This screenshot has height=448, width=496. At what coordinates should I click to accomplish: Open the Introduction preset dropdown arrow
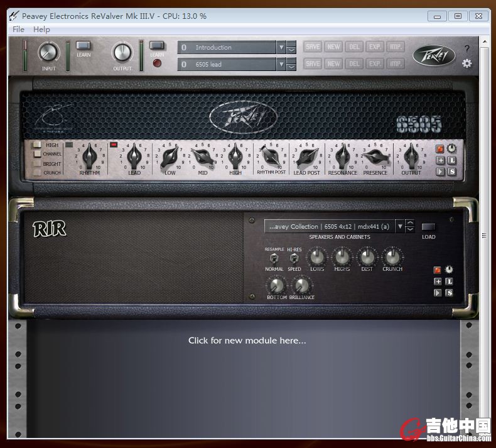[281, 48]
